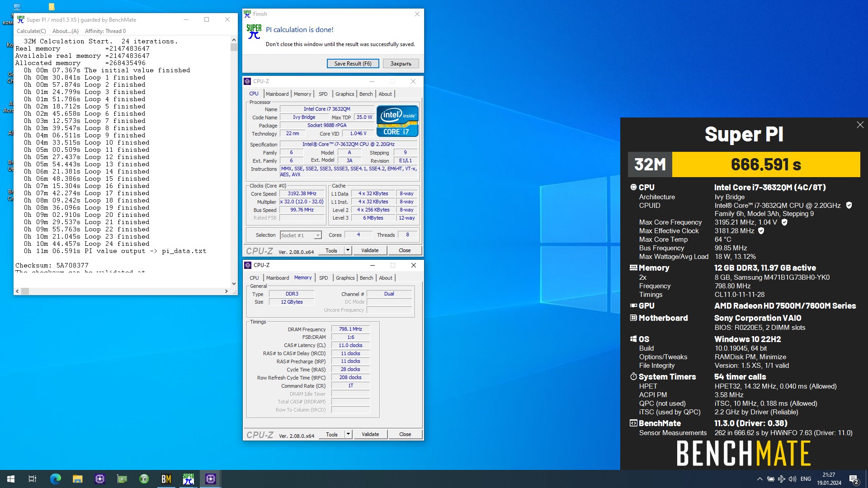
Task: Open Bench tab in upper CPU-Z window
Action: (x=366, y=94)
